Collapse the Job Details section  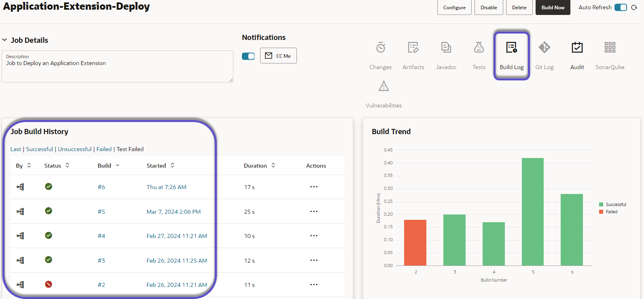pyautogui.click(x=5, y=40)
